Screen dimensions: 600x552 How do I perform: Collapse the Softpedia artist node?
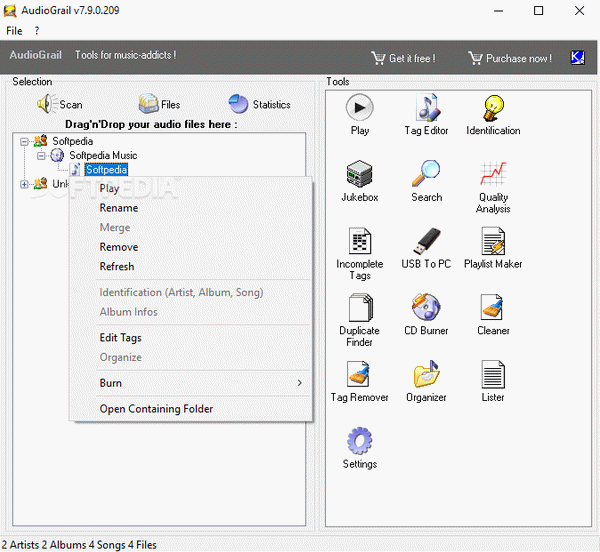point(24,142)
